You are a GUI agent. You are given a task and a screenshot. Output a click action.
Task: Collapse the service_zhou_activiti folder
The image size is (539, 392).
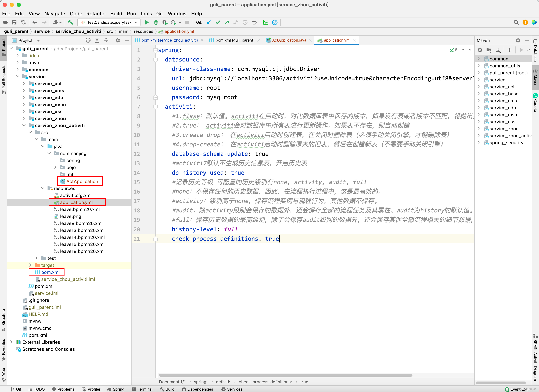tap(24, 125)
